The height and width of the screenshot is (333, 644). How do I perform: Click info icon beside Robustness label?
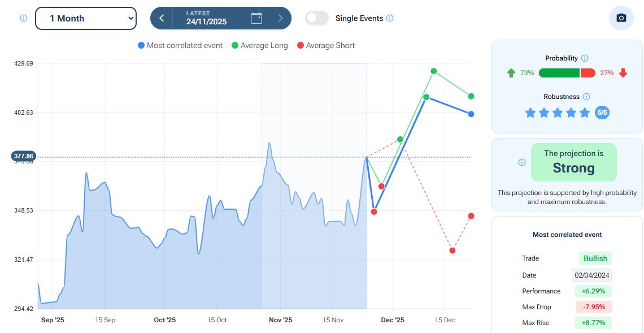pos(586,97)
